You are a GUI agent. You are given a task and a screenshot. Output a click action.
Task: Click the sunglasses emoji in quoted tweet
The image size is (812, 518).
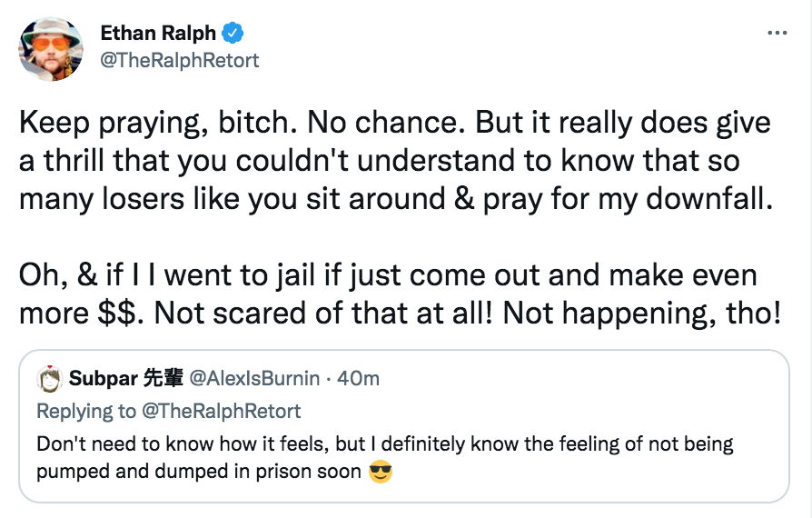click(381, 472)
